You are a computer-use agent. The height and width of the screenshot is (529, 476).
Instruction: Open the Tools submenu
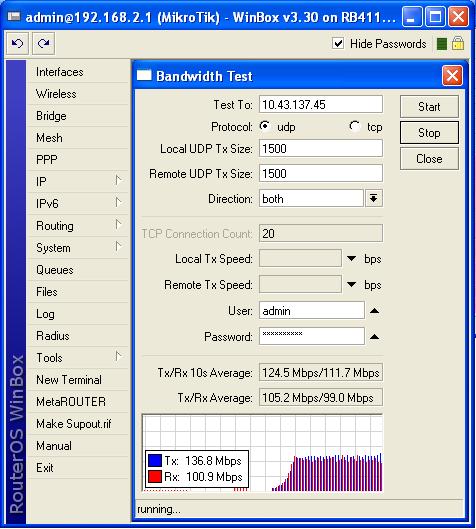(x=78, y=358)
